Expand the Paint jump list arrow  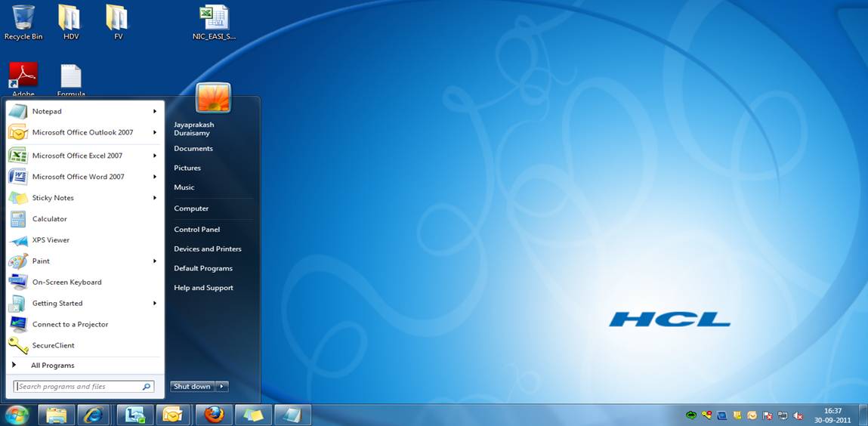[155, 261]
